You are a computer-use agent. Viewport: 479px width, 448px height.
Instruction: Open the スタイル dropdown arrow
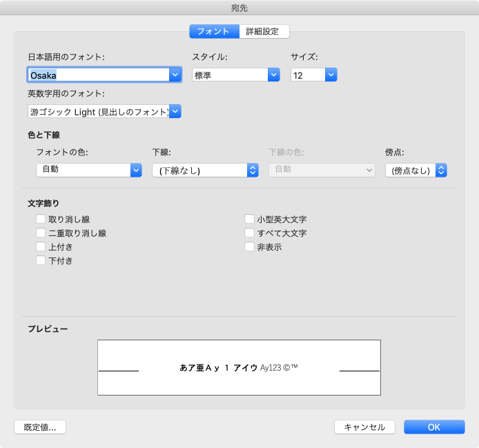(x=273, y=75)
